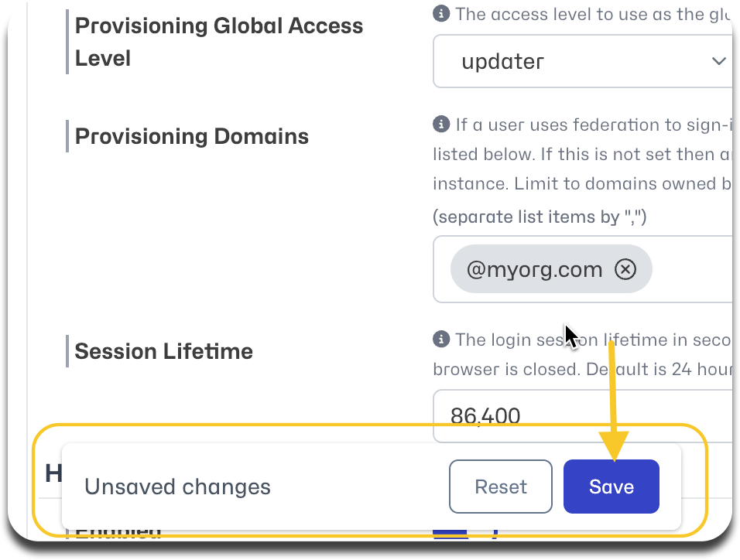Click the Session Lifetime 86,400 field

582,415
